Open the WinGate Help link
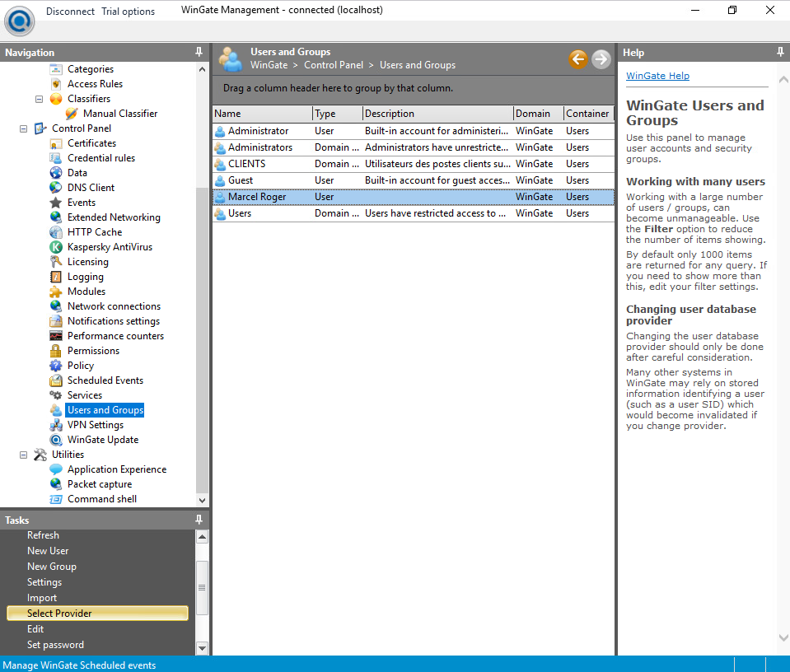Viewport: 790px width, 672px height. click(x=657, y=76)
